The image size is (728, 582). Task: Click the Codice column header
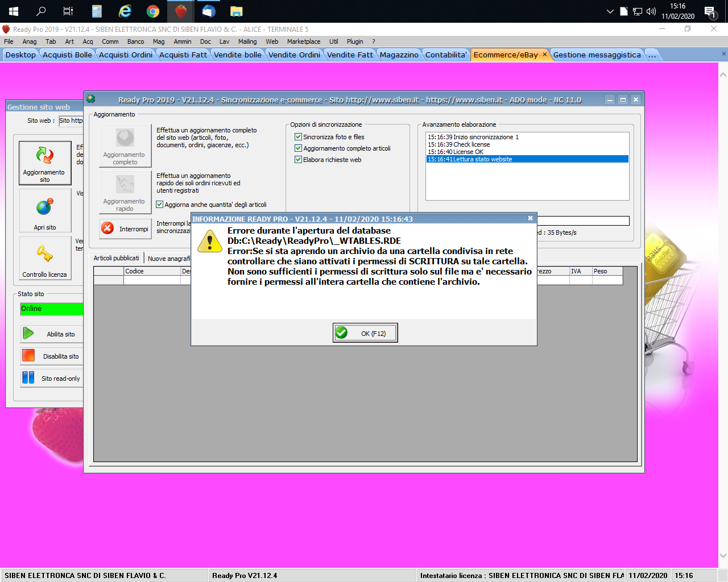point(152,271)
